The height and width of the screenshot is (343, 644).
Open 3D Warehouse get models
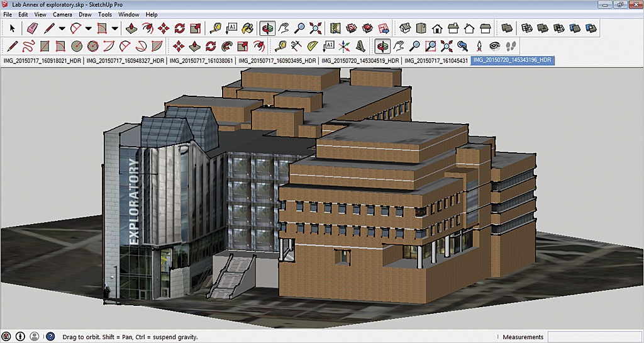coord(352,28)
